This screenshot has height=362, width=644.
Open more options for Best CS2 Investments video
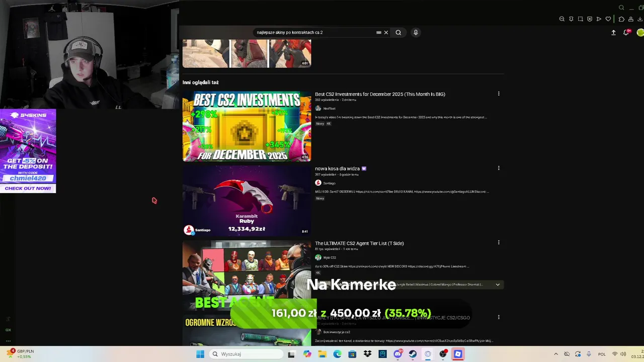point(499,94)
